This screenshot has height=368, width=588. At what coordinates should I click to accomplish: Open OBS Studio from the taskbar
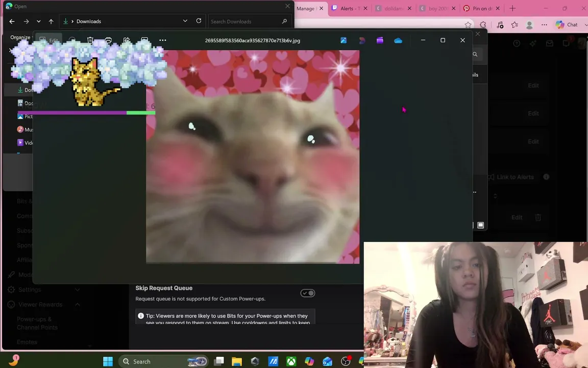coord(346,361)
